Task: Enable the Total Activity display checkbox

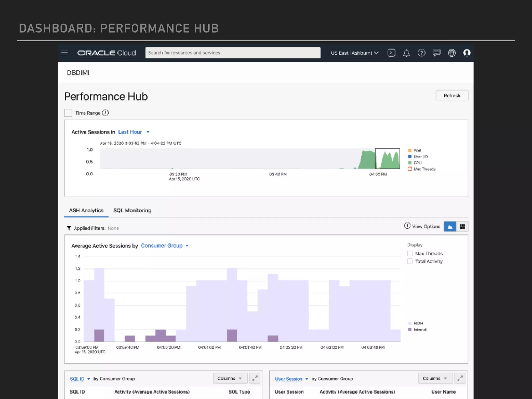Action: (x=410, y=261)
